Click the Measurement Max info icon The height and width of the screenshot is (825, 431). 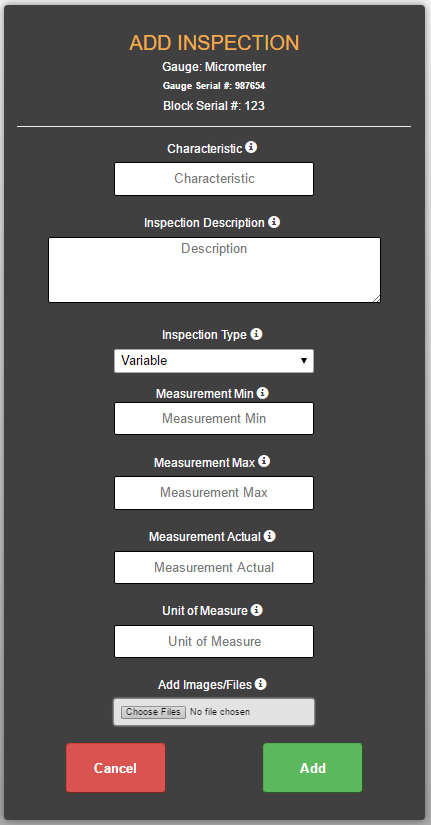click(264, 461)
